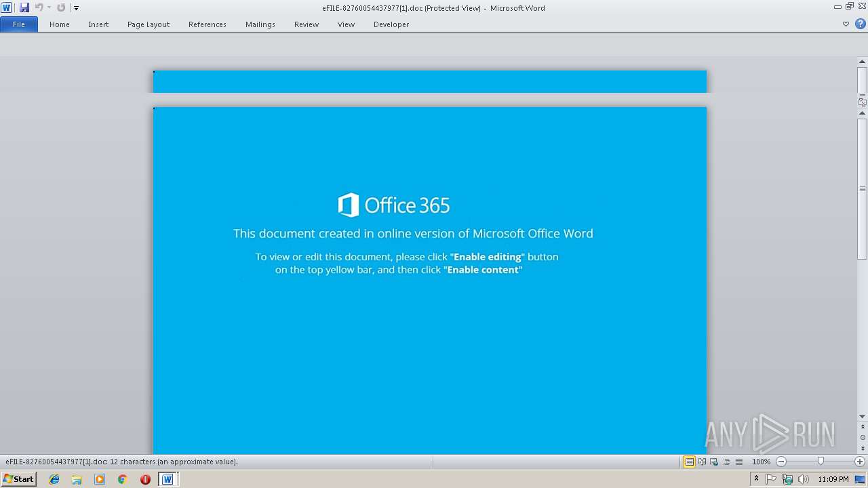This screenshot has height=488, width=868.
Task: Show hidden tray icons arrow
Action: [x=757, y=479]
